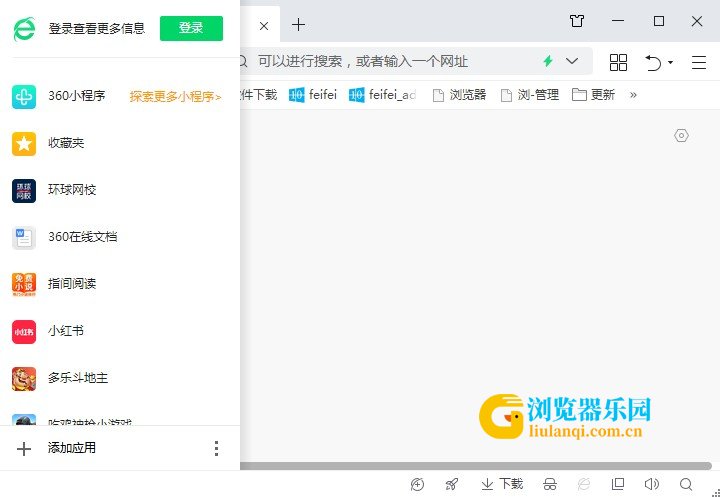
Task: Expand the address bar dropdown chevron
Action: (x=572, y=61)
